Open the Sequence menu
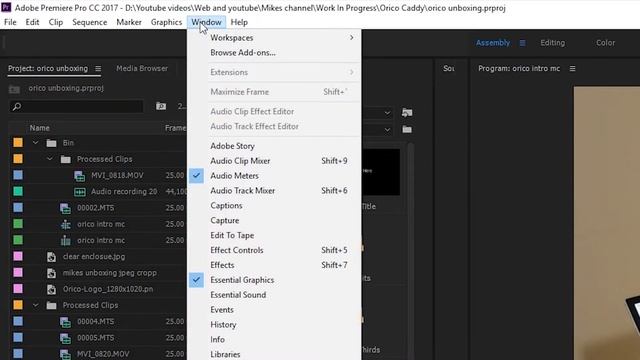This screenshot has width=640, height=360. (x=89, y=22)
